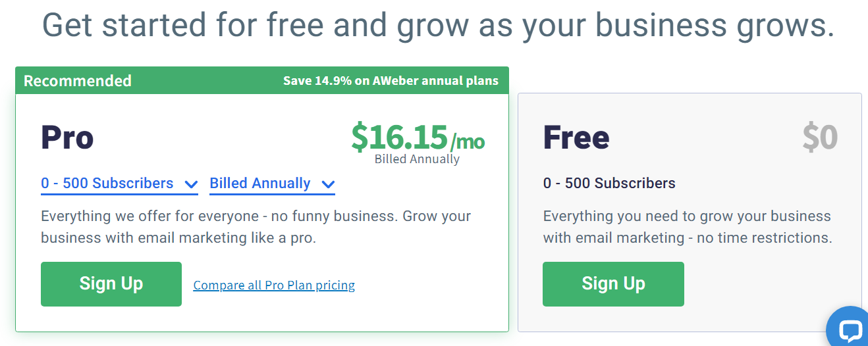Select the Pro plan heading
Image resolution: width=868 pixels, height=346 pixels.
pos(67,137)
